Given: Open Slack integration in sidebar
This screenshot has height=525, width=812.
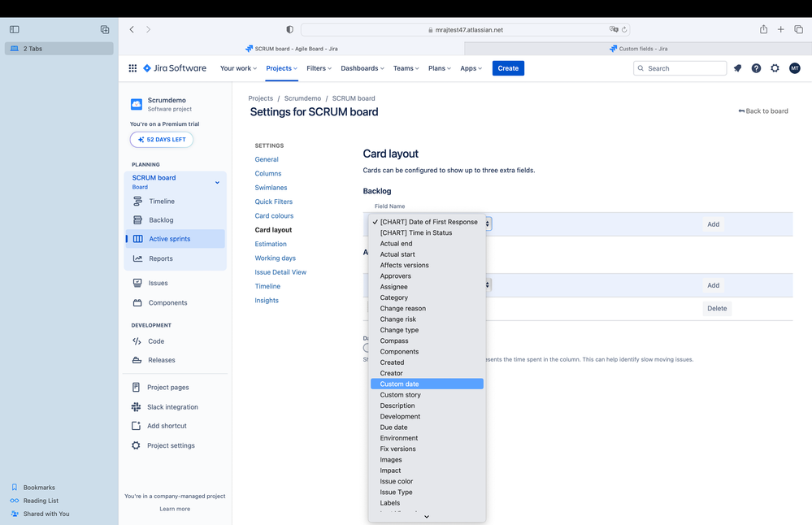Looking at the screenshot, I should pyautogui.click(x=175, y=407).
